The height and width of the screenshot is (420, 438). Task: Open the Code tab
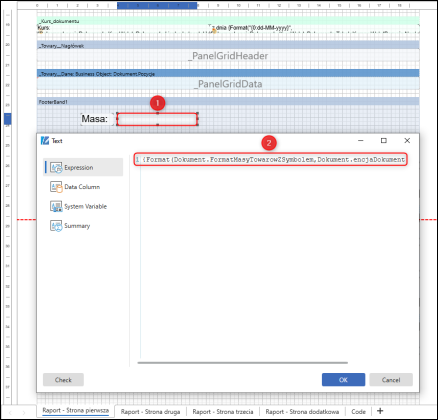(x=358, y=412)
